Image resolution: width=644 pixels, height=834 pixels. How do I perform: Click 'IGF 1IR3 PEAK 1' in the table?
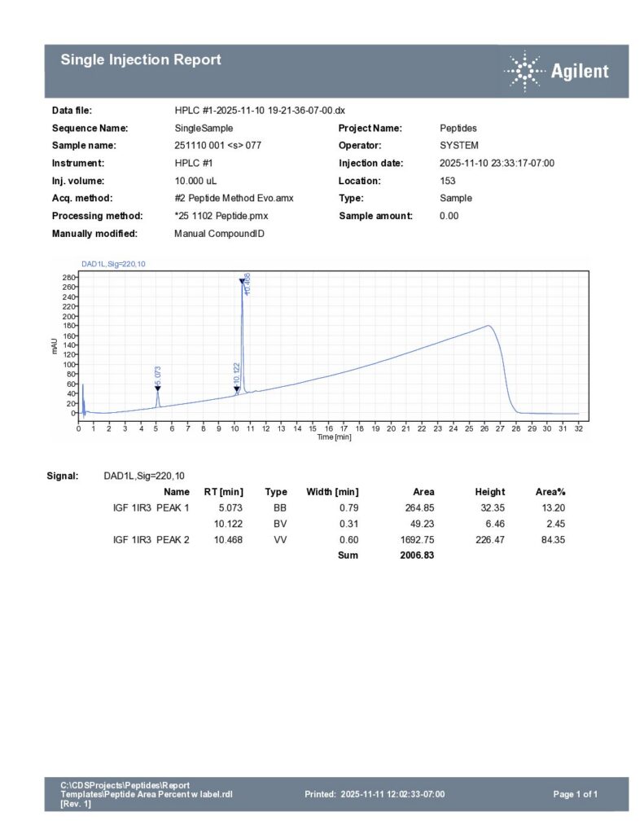[x=151, y=508]
